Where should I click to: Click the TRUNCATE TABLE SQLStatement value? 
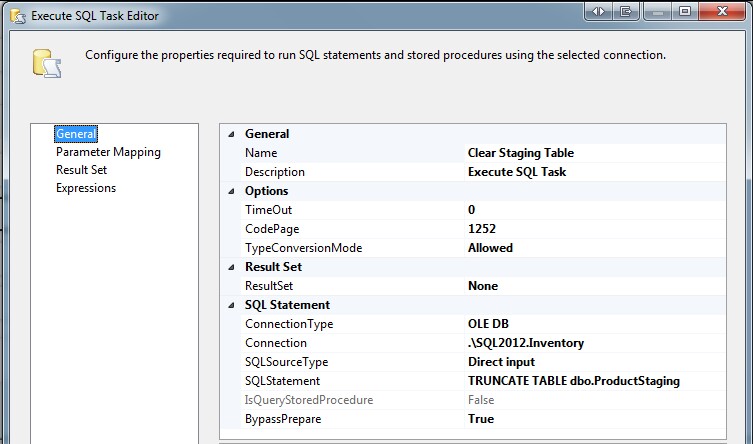[x=574, y=381]
